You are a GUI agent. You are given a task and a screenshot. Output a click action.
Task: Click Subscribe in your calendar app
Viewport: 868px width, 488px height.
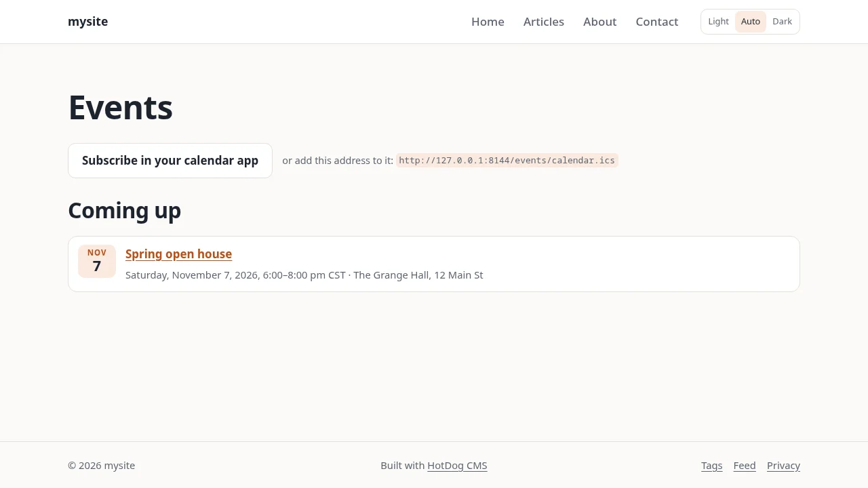click(x=170, y=161)
